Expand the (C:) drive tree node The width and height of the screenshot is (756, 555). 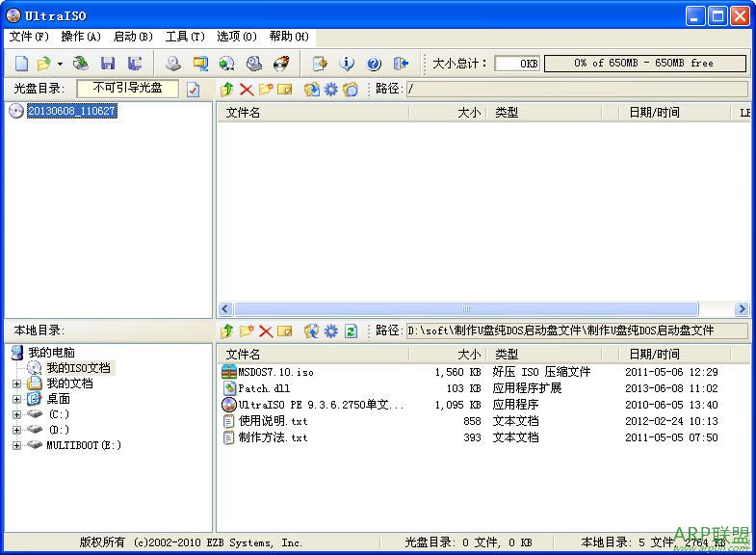pyautogui.click(x=16, y=414)
